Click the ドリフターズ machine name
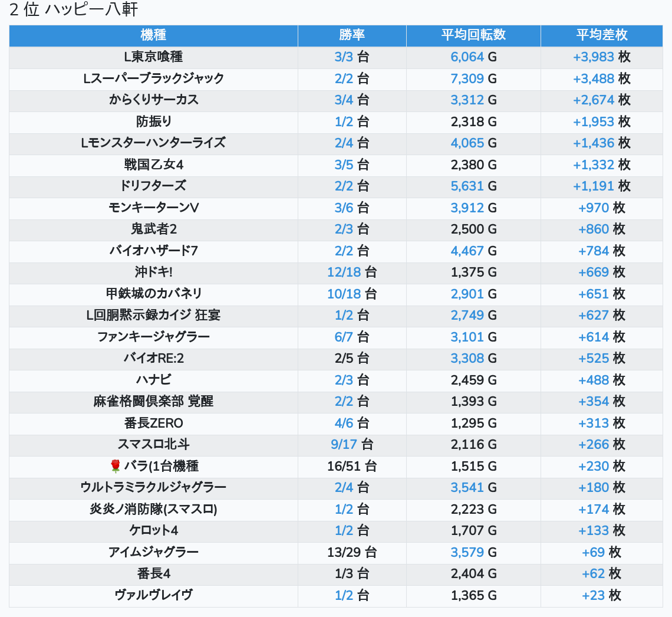The height and width of the screenshot is (617, 672). (153, 186)
